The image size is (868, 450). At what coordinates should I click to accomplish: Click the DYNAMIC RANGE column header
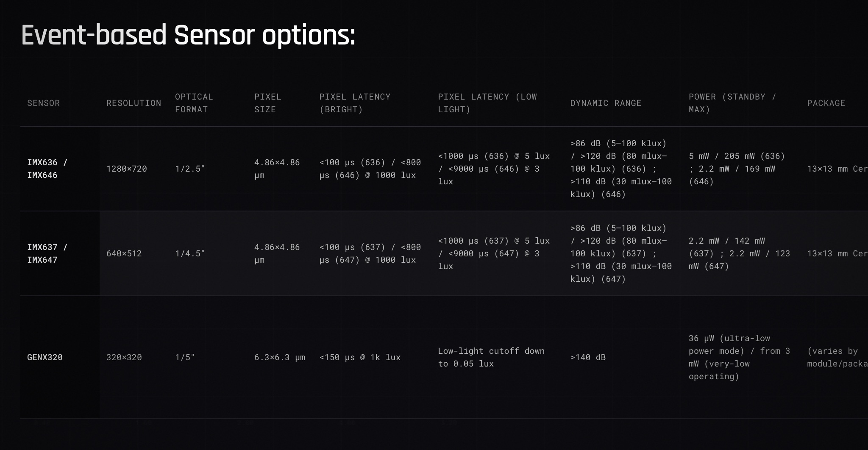point(606,103)
